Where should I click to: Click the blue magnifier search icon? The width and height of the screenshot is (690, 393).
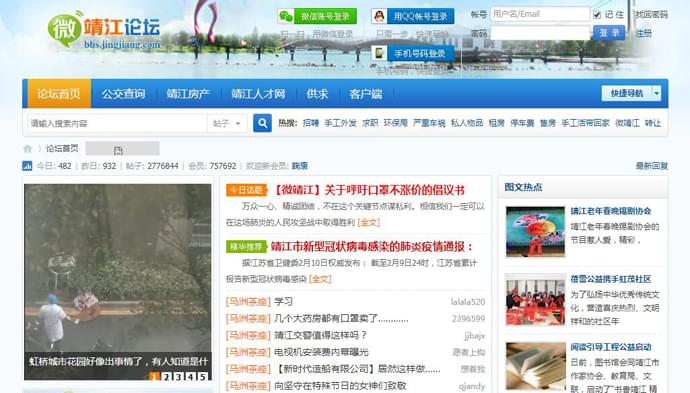point(262,123)
